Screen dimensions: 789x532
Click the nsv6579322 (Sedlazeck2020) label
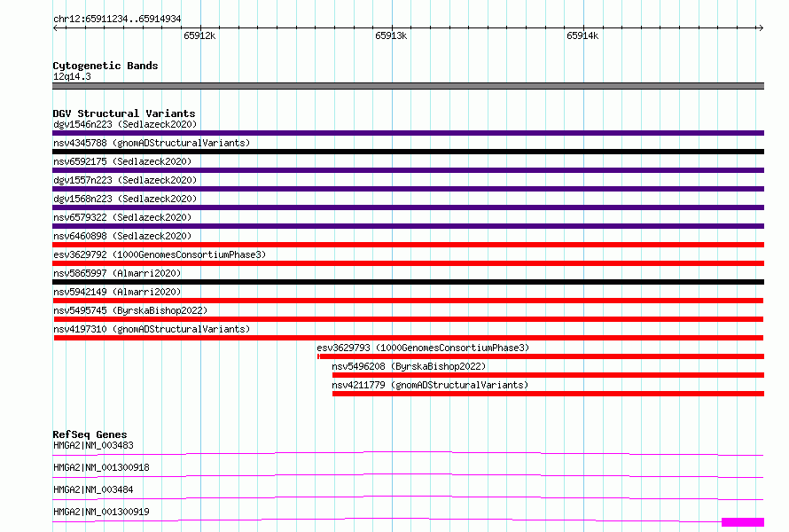[122, 217]
